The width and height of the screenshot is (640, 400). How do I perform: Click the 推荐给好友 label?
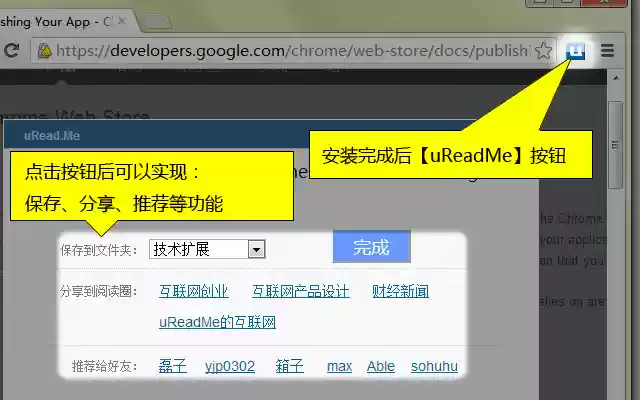coord(104,366)
